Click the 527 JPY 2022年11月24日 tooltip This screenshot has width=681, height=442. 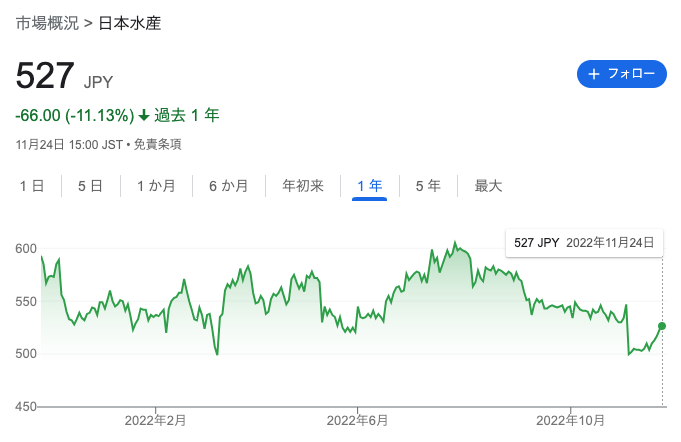(x=584, y=243)
